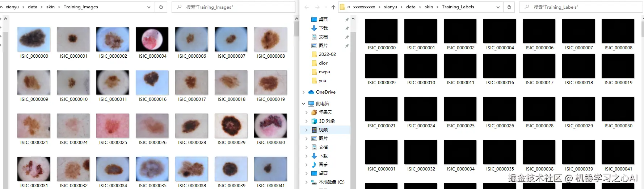The image size is (644, 189).
Task: Click skin in Training_Labels breadcrumb path
Action: point(429,7)
